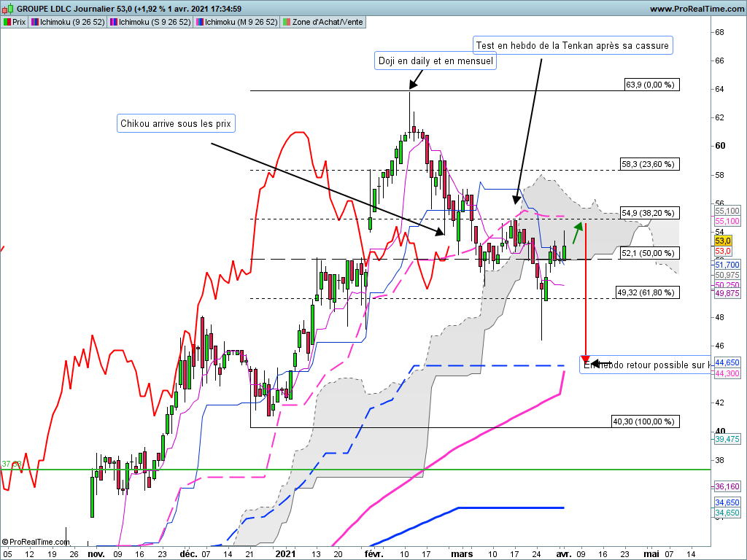This screenshot has height=560, width=747.
Task: Click the Zone d'Achat/Vente legend icon
Action: [286, 22]
